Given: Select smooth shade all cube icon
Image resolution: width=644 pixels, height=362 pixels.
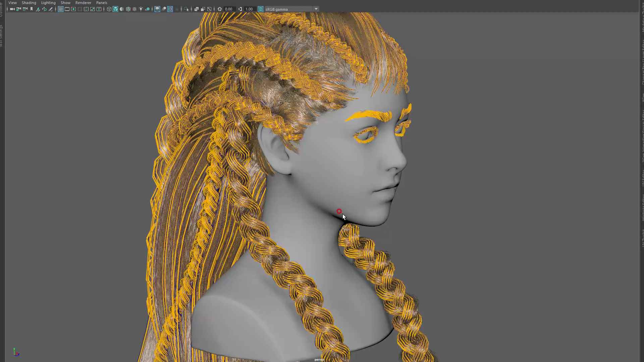Looking at the screenshot, I should 115,9.
